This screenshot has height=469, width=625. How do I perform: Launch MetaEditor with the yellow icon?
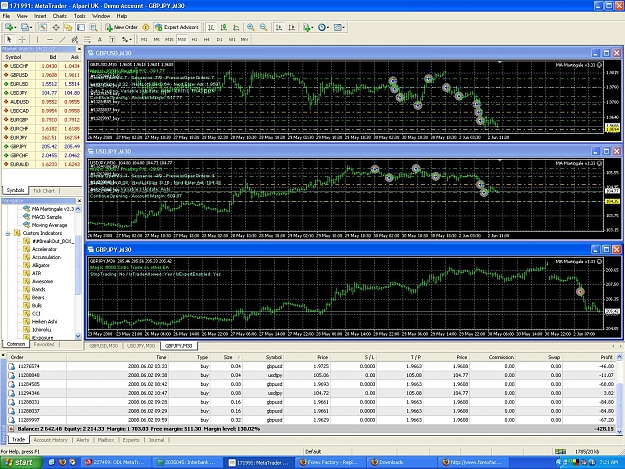coord(146,27)
